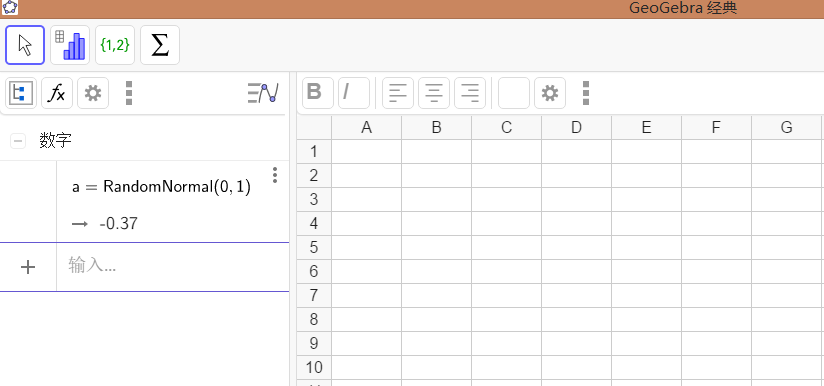
Task: Select spreadsheet row 9 header
Action: [x=314, y=343]
